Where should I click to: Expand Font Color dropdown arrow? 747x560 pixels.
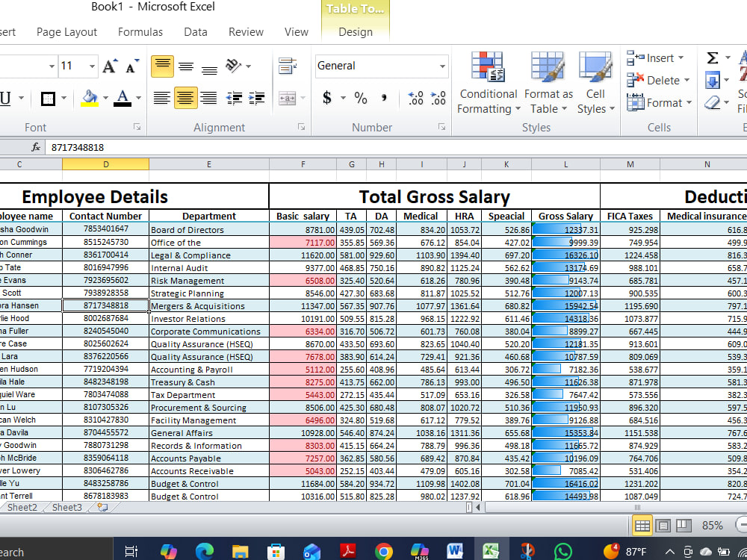[138, 98]
